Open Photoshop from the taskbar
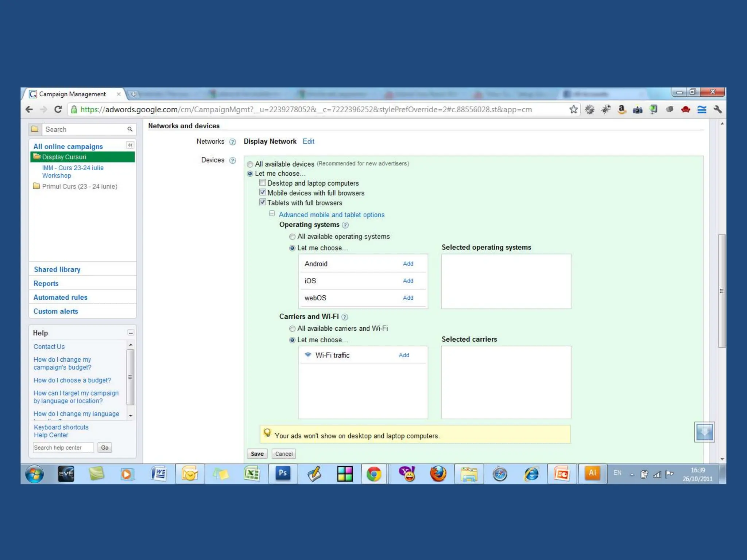The image size is (747, 560). pyautogui.click(x=283, y=473)
